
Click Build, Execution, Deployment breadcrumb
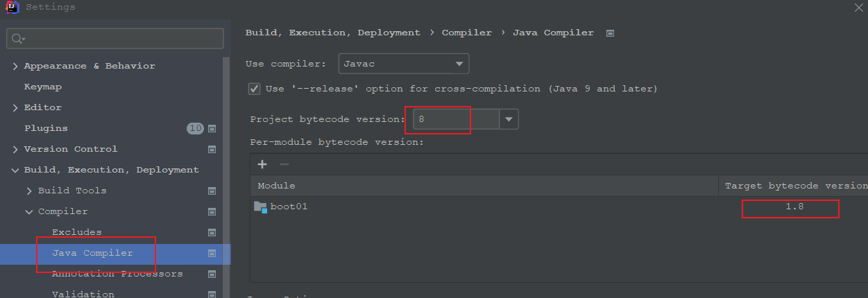(333, 33)
